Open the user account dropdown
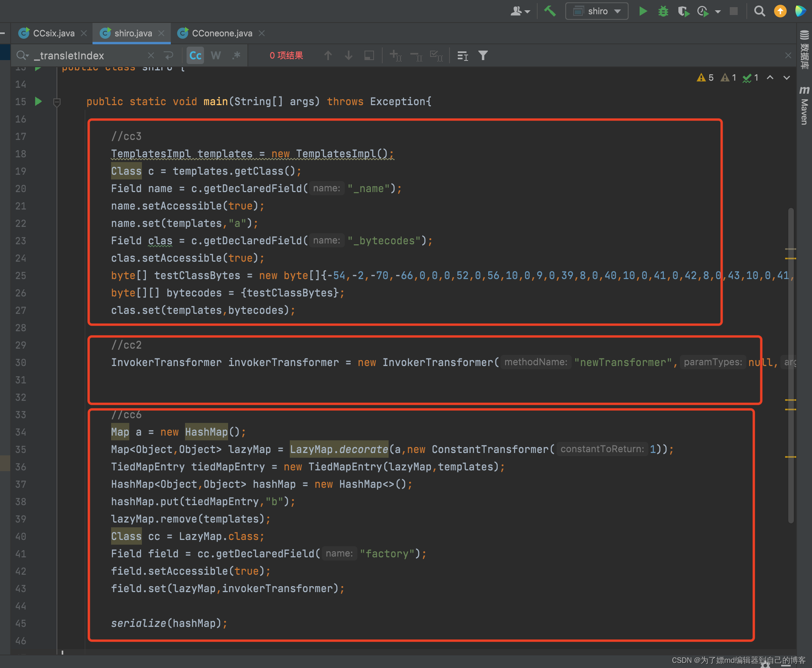 coord(520,11)
